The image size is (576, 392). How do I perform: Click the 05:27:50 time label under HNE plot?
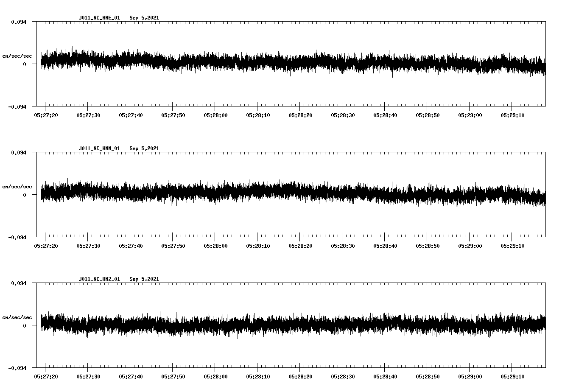(x=173, y=115)
